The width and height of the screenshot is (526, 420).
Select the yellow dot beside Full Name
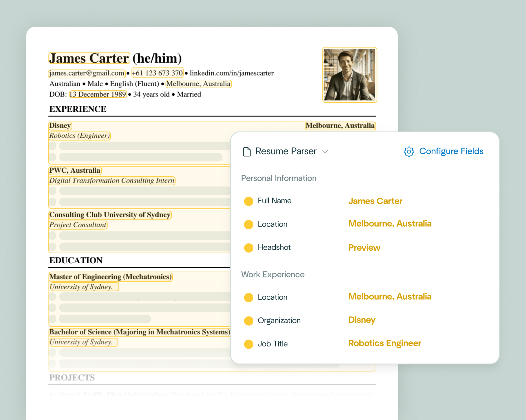point(248,201)
